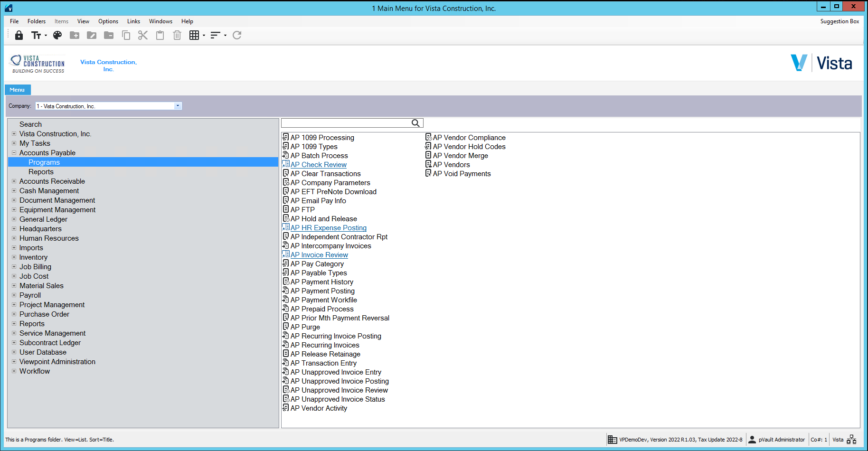Open the Company dropdown
Image resolution: width=868 pixels, height=451 pixels.
tap(178, 106)
